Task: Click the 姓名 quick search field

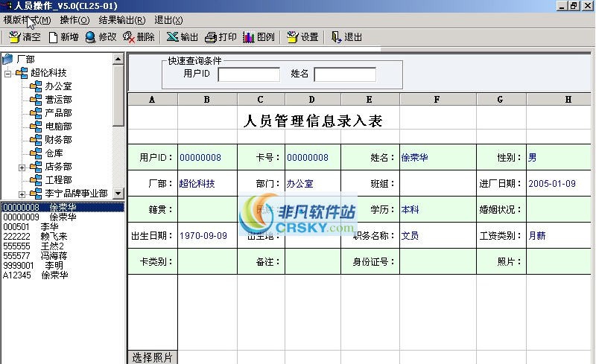Action: (x=345, y=74)
